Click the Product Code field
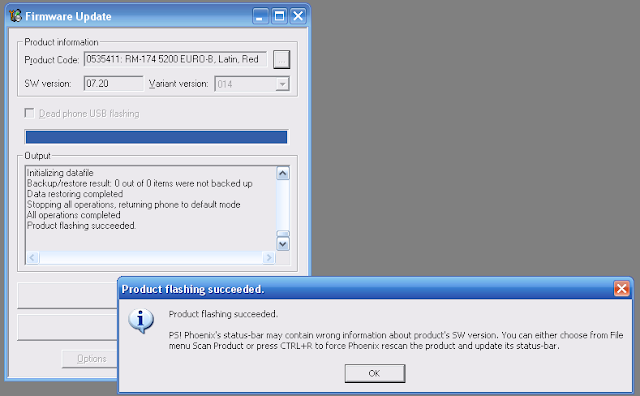 175,59
